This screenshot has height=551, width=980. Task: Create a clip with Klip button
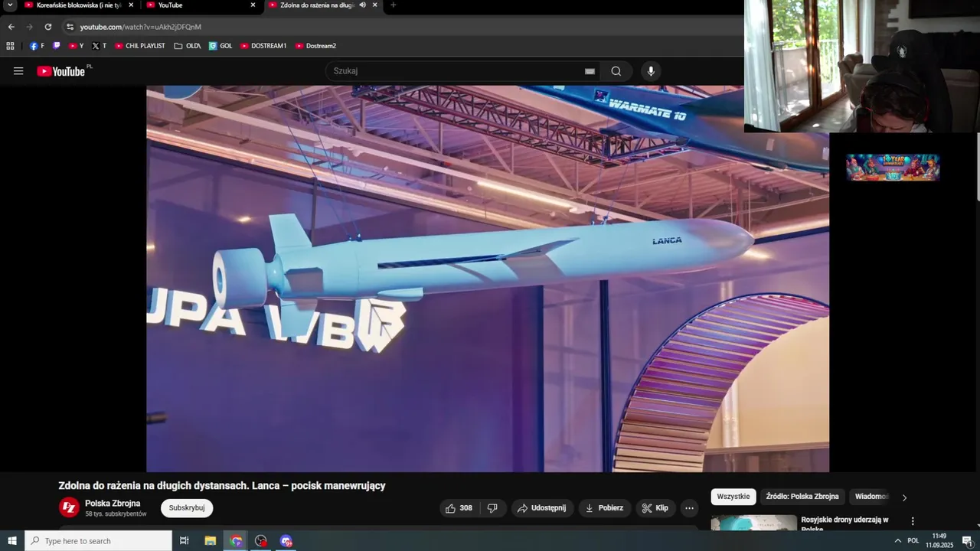click(655, 508)
